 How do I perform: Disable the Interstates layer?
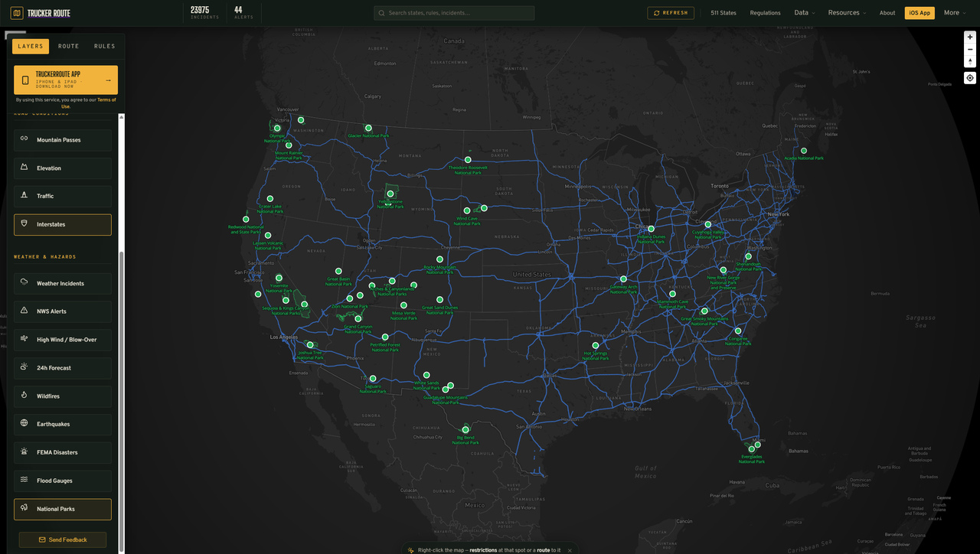click(63, 224)
